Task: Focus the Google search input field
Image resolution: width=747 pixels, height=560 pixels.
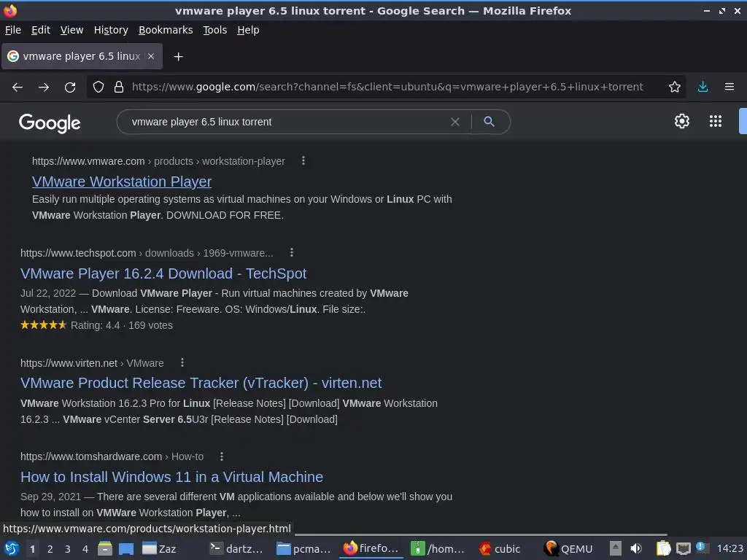Action: click(x=286, y=122)
